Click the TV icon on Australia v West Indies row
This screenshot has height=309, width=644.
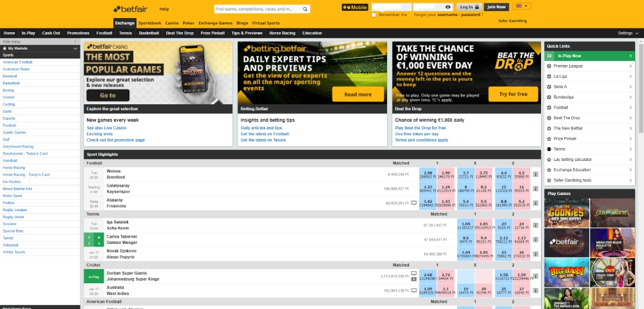point(414,290)
